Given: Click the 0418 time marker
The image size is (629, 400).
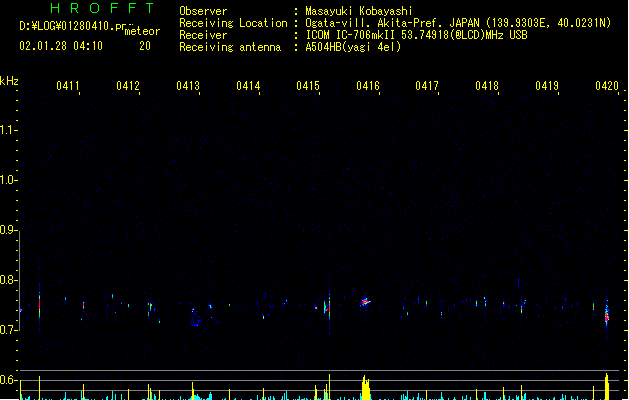Looking at the screenshot, I should (487, 86).
